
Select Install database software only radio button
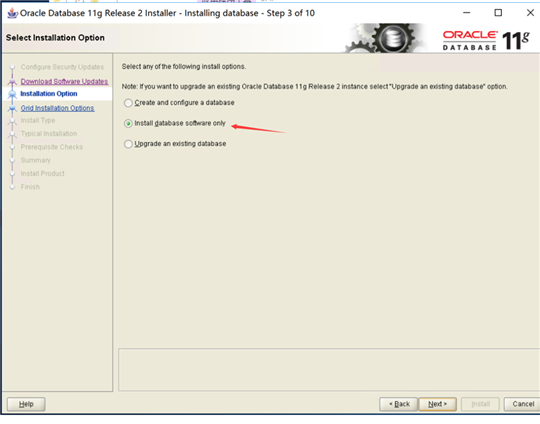click(x=128, y=123)
